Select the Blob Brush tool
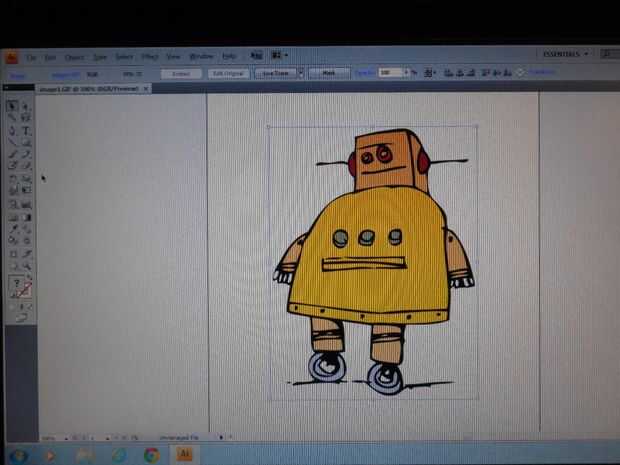Image resolution: width=620 pixels, height=465 pixels. [x=12, y=166]
